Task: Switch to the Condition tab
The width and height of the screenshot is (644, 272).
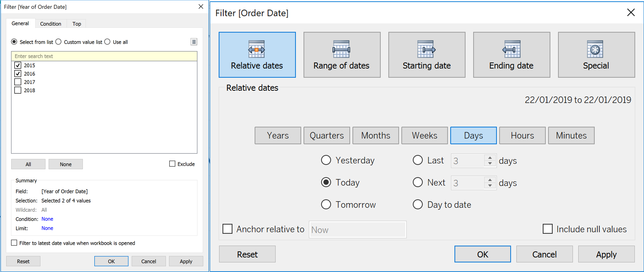Action: pos(51,24)
